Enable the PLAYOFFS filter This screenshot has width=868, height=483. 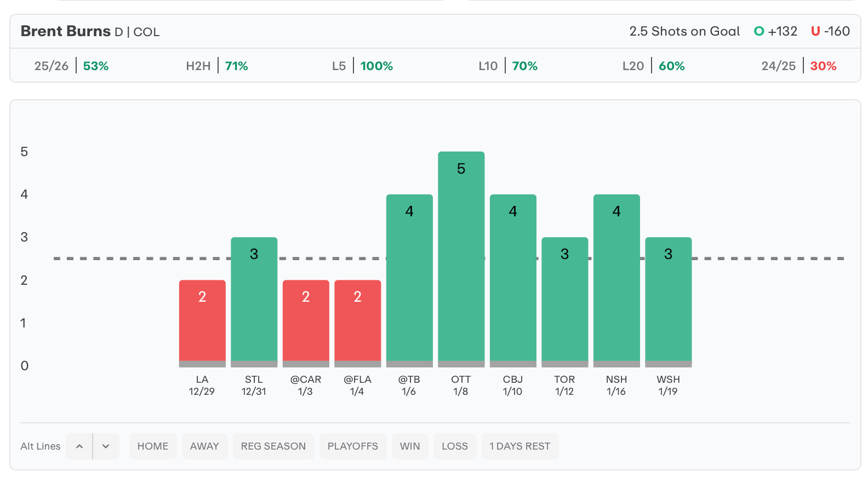tap(353, 446)
